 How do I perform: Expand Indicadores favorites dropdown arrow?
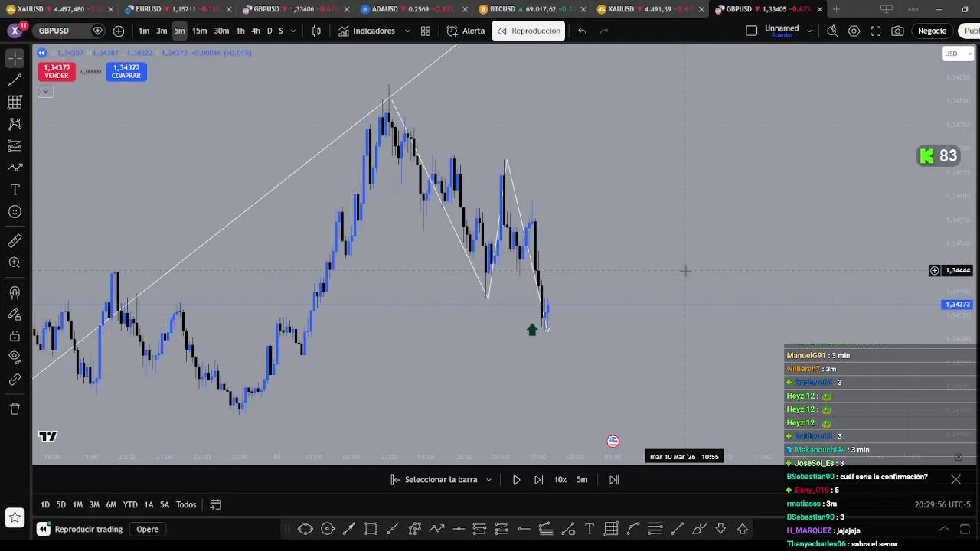coord(407,31)
